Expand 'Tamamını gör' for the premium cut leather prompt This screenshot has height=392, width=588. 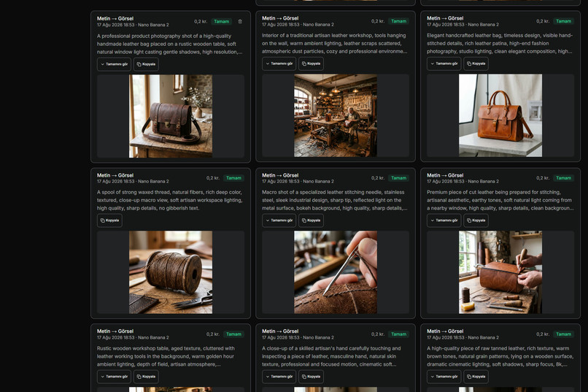[444, 220]
